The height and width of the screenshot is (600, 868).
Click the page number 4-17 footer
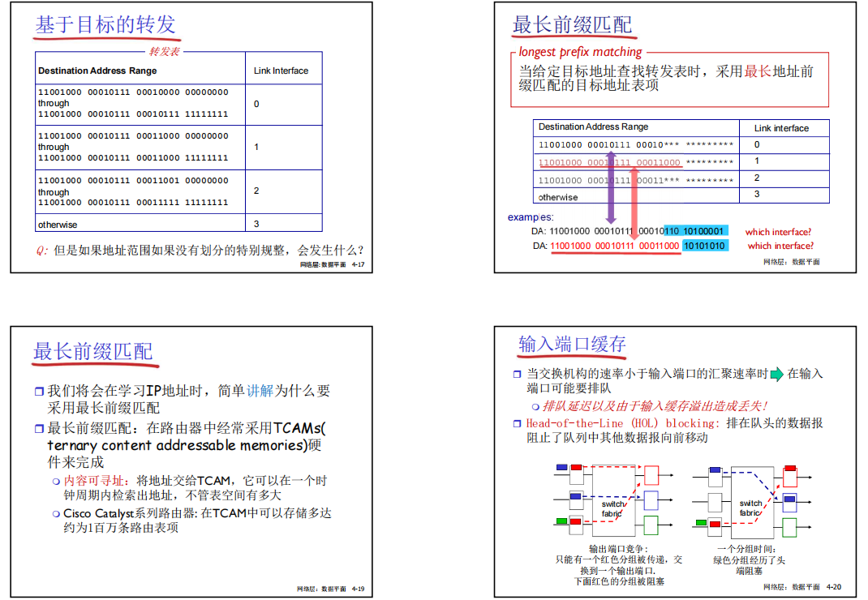click(359, 264)
